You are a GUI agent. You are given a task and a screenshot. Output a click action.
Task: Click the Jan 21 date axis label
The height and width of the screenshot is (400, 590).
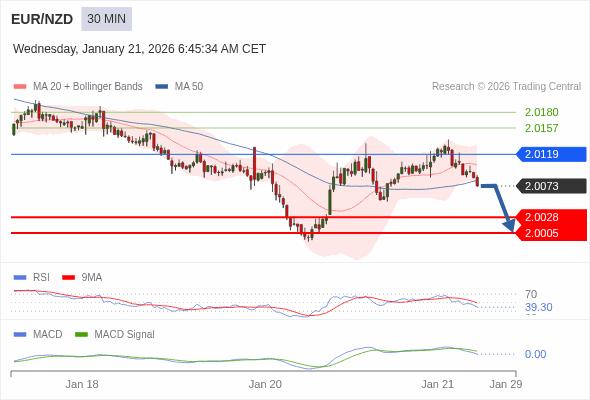(x=437, y=385)
